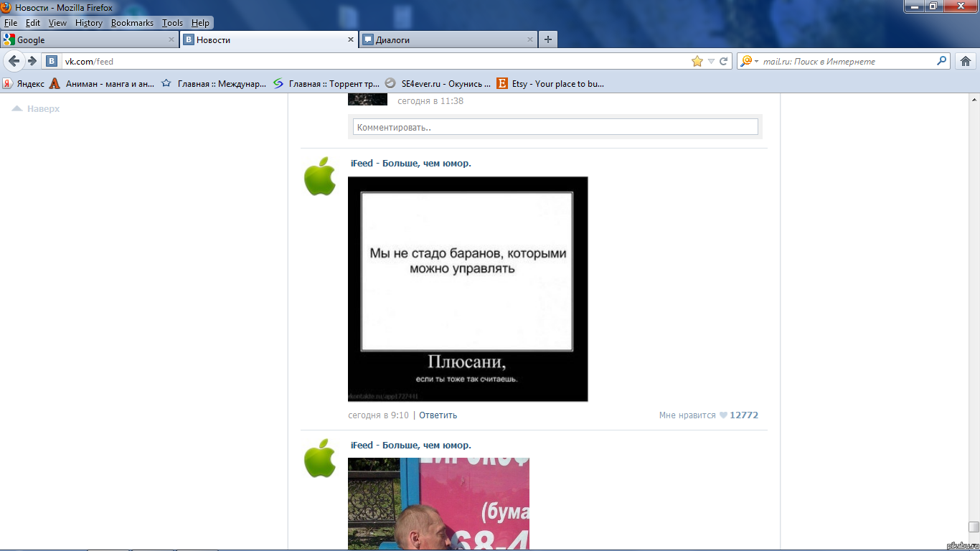Click search magnifier in mail.ru search box

pos(942,61)
